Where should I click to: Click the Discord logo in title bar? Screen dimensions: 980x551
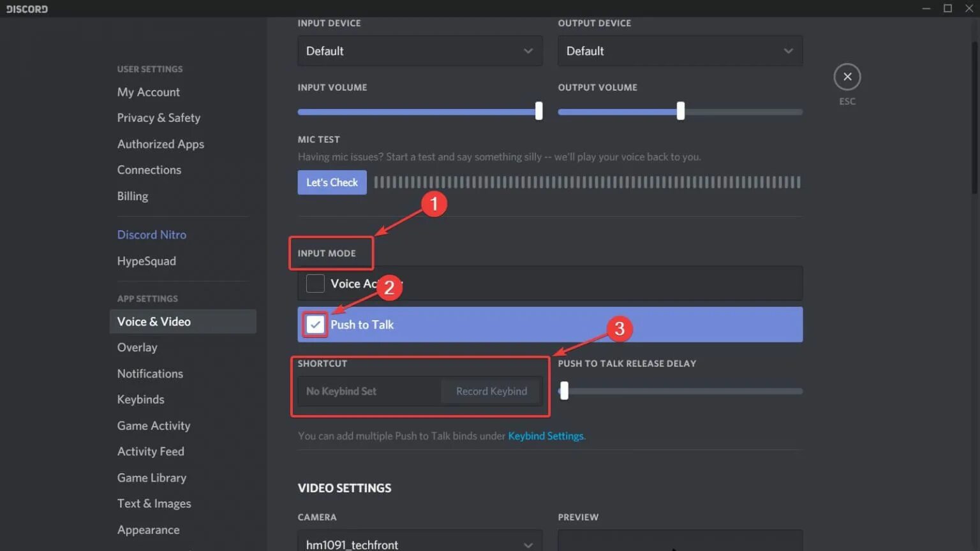(x=27, y=9)
